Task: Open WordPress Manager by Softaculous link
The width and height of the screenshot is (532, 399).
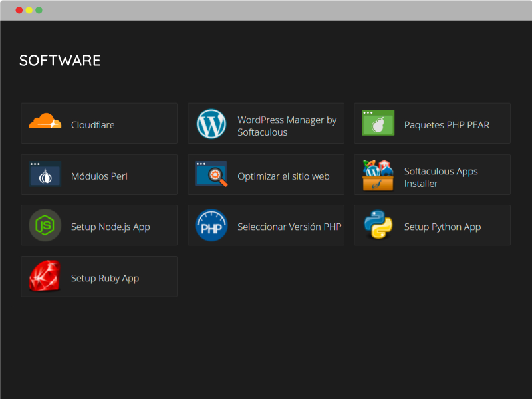Action: (287, 126)
